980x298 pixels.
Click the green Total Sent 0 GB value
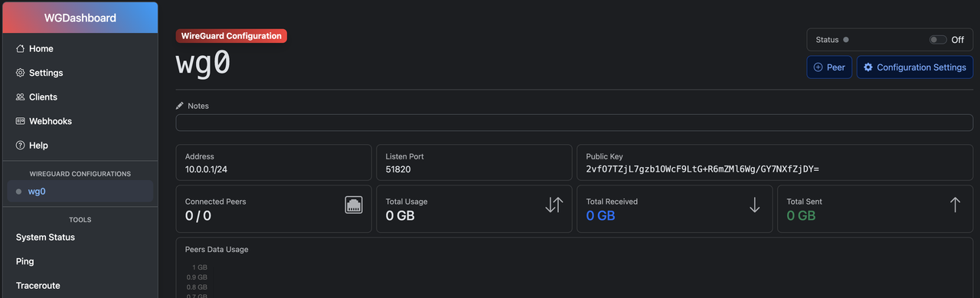tap(802, 216)
